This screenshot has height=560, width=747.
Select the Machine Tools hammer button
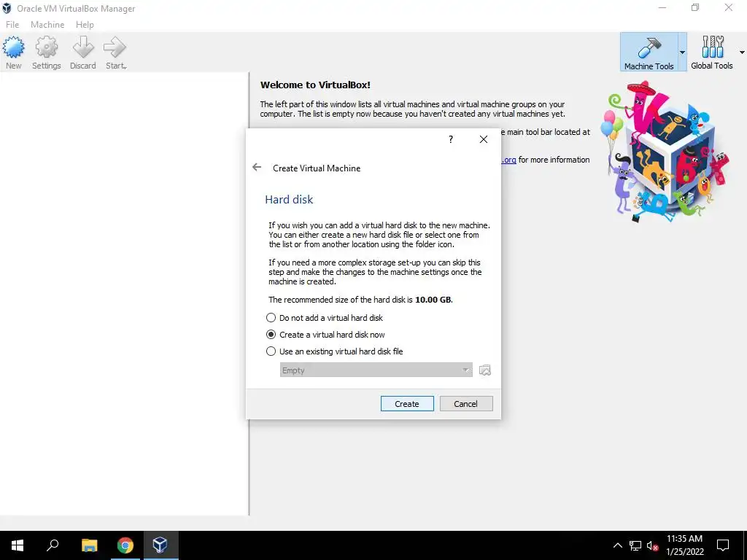pos(649,52)
